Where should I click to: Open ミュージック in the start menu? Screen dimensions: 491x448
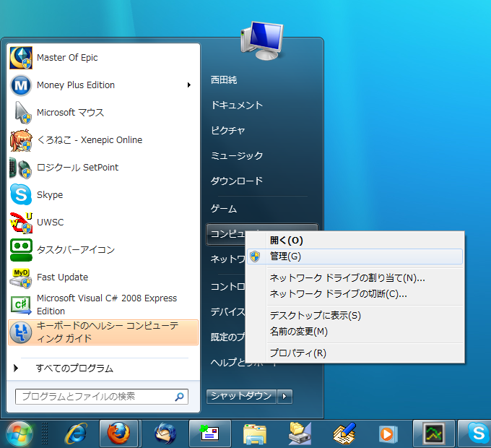[237, 155]
